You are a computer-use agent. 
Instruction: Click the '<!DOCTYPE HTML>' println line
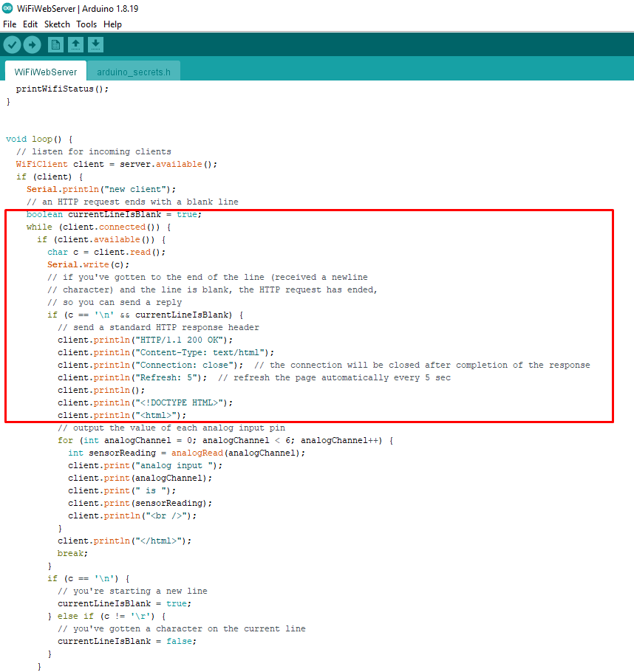146,402
